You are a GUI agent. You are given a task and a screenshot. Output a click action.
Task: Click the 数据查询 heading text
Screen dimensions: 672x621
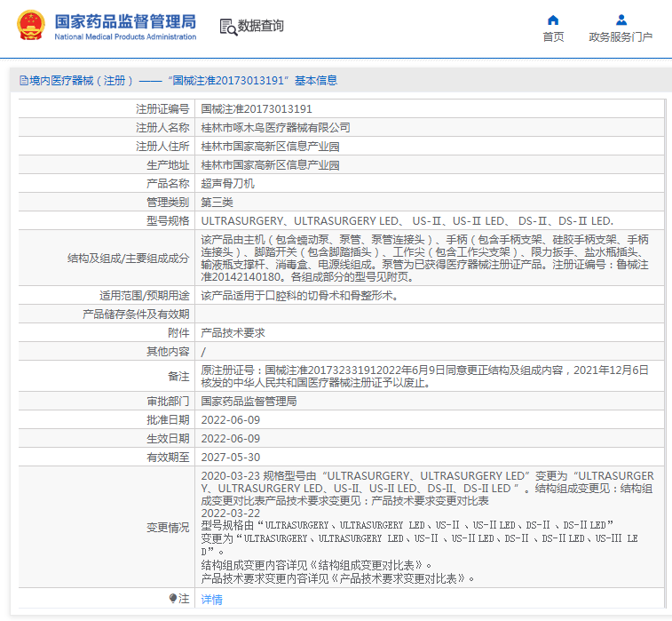coord(261,26)
